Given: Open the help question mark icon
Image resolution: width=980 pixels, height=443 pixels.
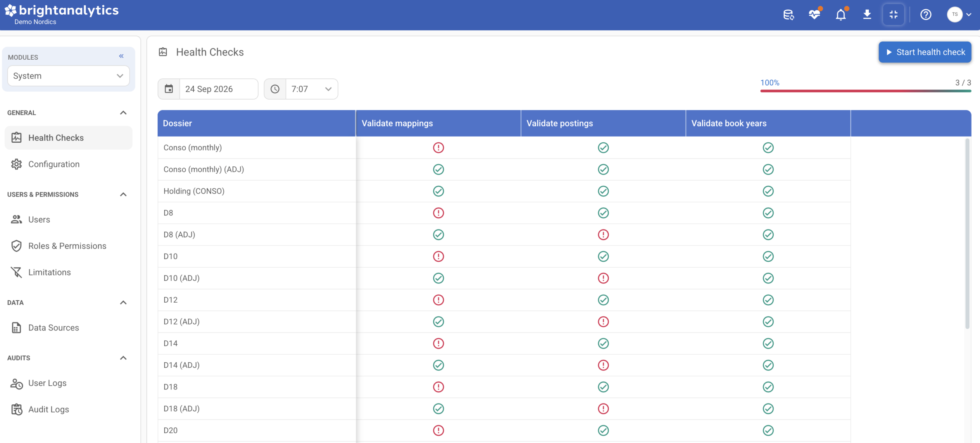Looking at the screenshot, I should 926,15.
